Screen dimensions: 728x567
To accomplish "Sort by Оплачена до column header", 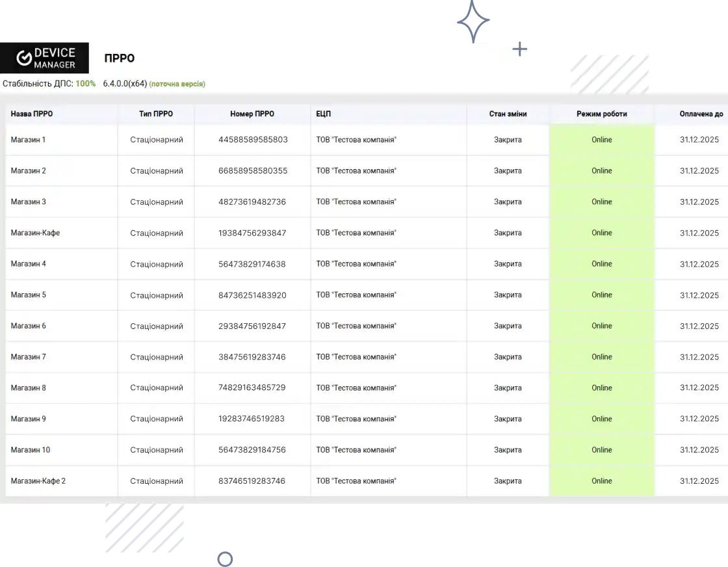I will 701,114.
